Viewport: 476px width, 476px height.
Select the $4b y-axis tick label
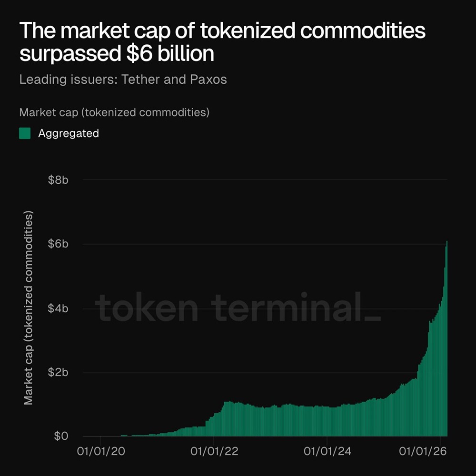click(x=59, y=308)
